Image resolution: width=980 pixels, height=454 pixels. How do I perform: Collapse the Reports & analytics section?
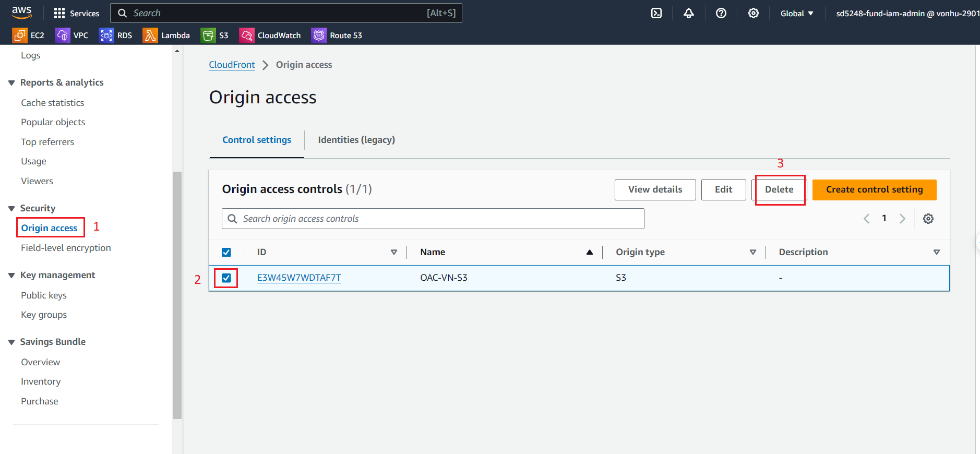(11, 83)
